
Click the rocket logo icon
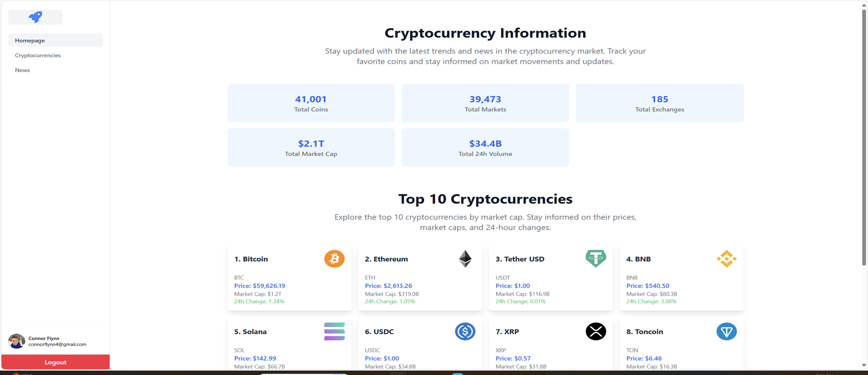(35, 17)
